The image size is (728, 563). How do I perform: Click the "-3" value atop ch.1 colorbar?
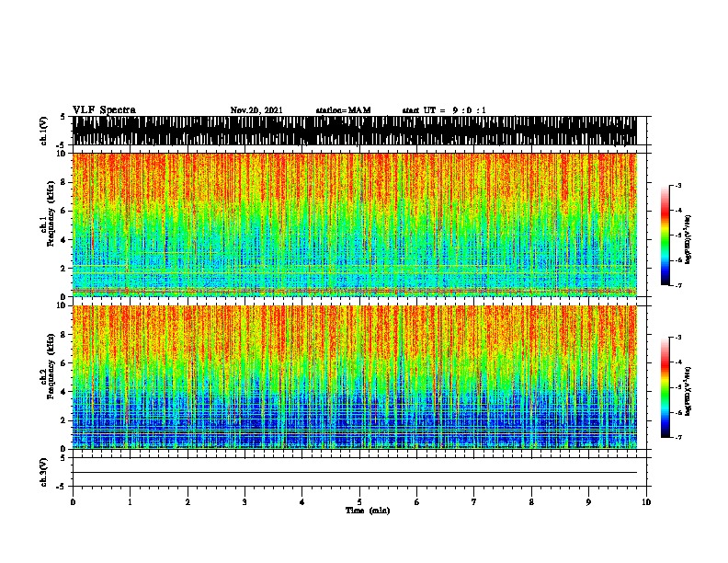678,186
